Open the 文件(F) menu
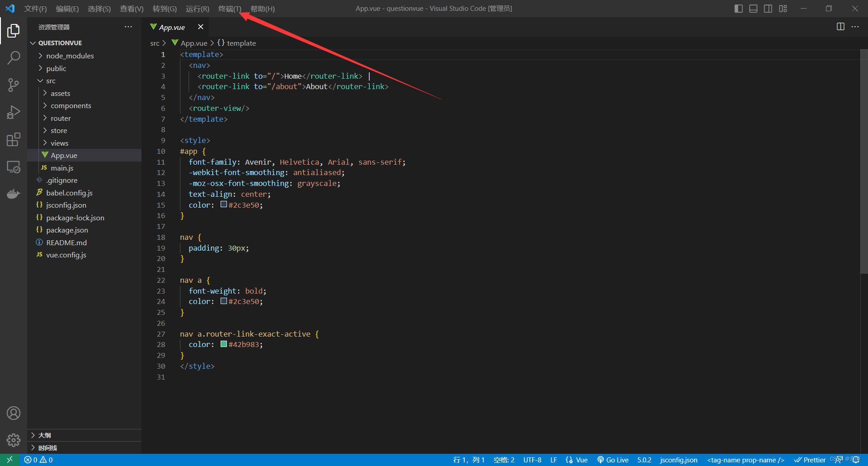Viewport: 868px width, 466px height. tap(35, 9)
